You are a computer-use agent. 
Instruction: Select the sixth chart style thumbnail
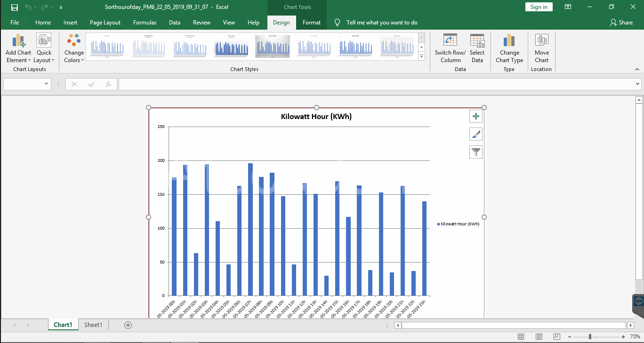pyautogui.click(x=314, y=46)
